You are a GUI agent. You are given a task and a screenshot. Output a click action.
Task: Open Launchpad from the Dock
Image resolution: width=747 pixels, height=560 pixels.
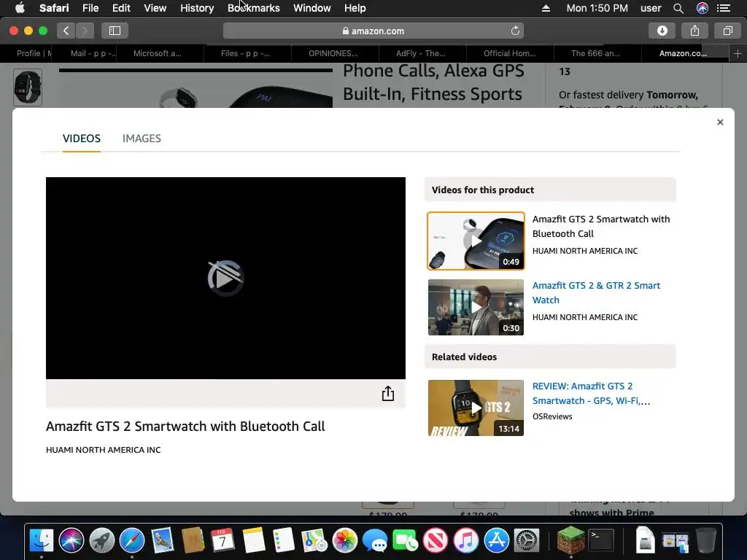(102, 540)
